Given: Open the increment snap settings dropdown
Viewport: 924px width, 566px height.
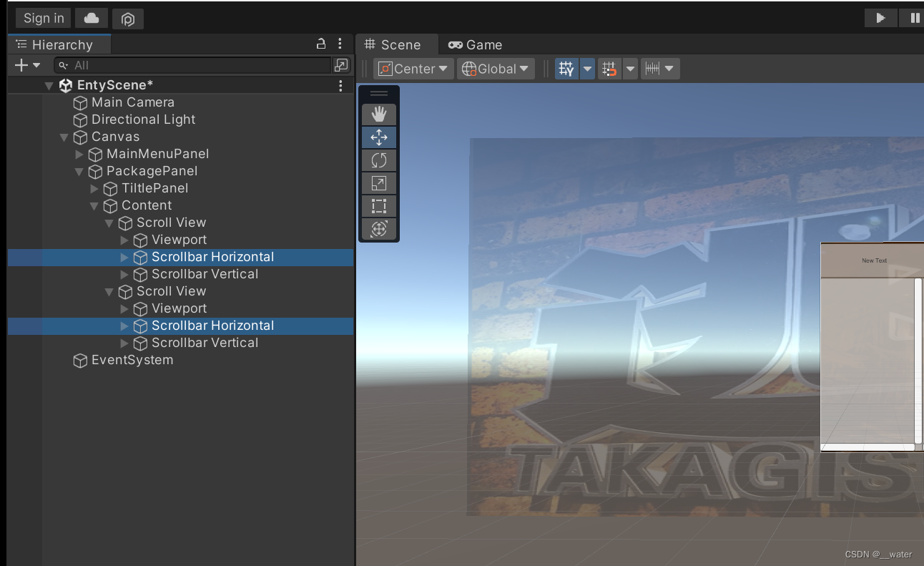Looking at the screenshot, I should 669,69.
